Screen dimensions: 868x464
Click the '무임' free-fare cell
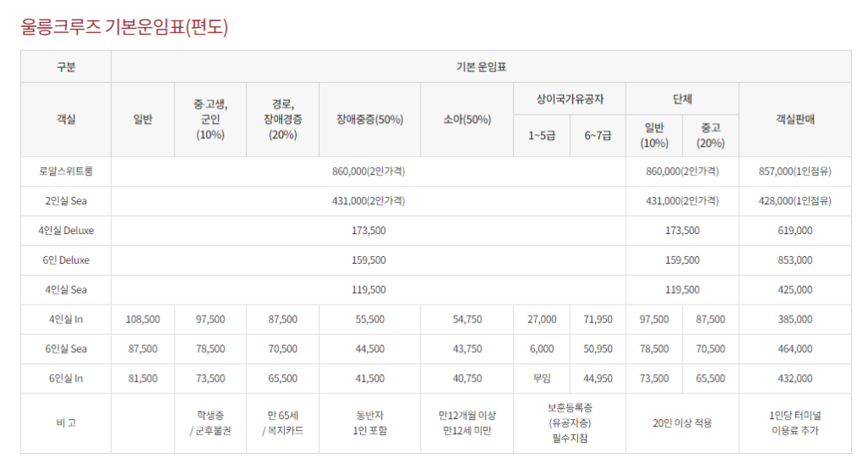coord(542,378)
